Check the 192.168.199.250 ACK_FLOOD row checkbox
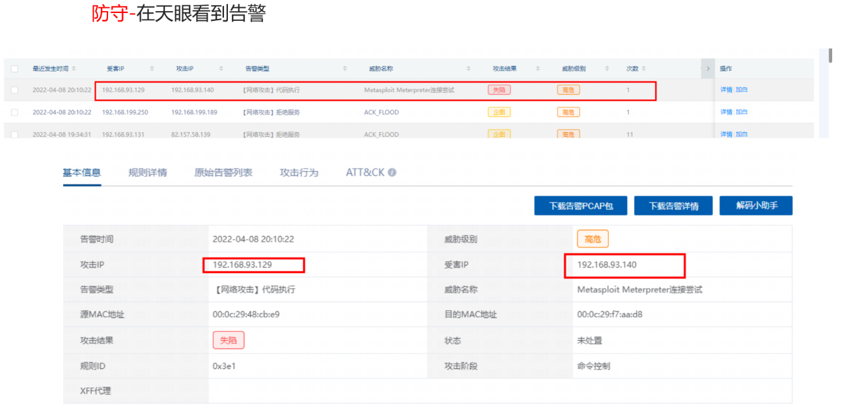 [14, 112]
